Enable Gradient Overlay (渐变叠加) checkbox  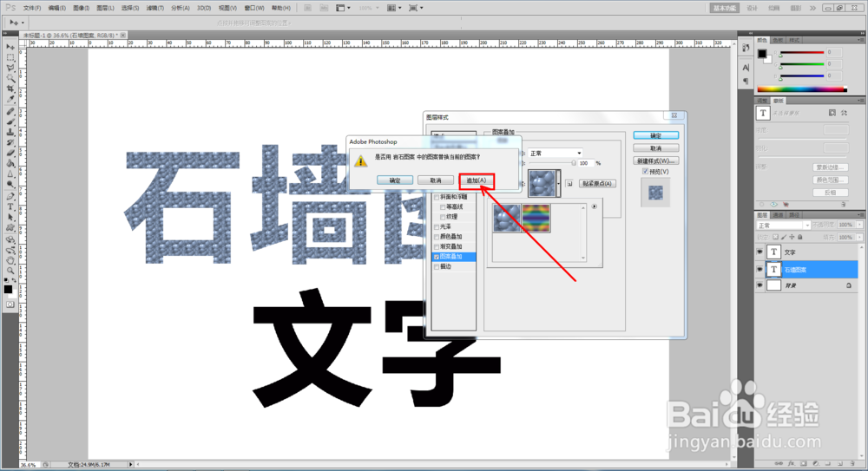pos(437,247)
